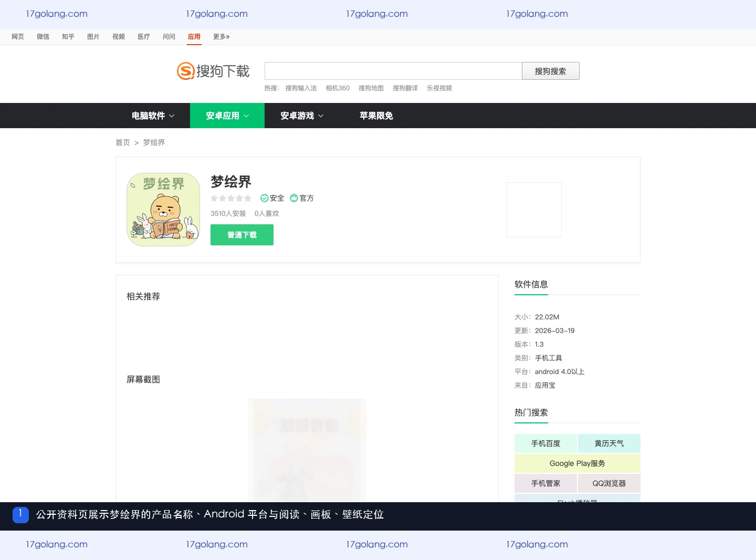
Task: Click hot search 搜狗地图
Action: point(371,88)
